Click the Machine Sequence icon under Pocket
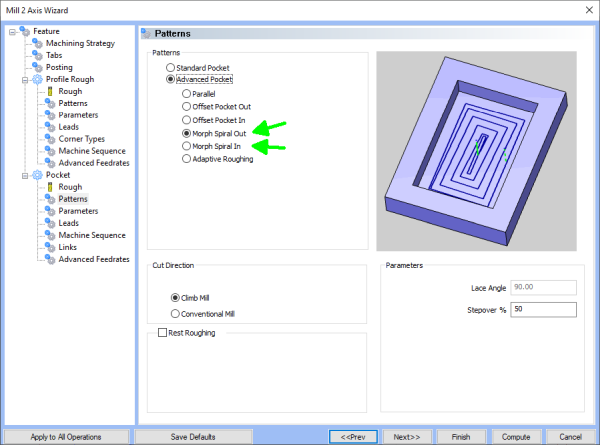The height and width of the screenshot is (445, 600). [50, 235]
